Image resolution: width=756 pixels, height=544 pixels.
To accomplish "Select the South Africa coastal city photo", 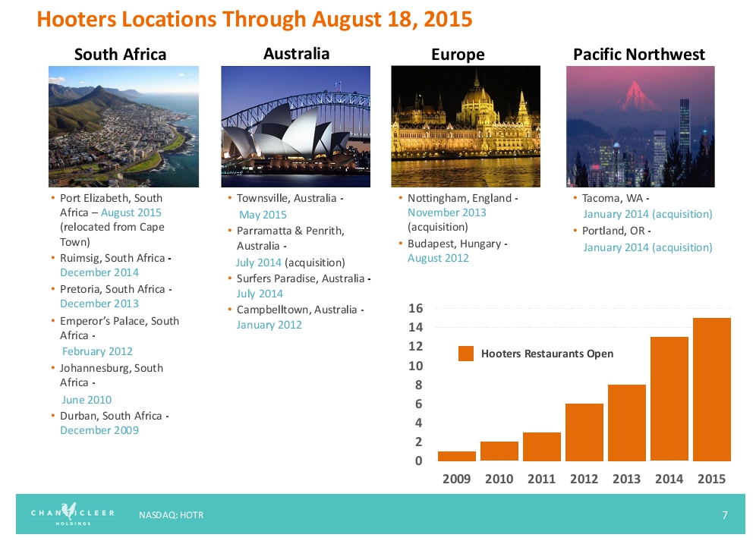I will 124,127.
